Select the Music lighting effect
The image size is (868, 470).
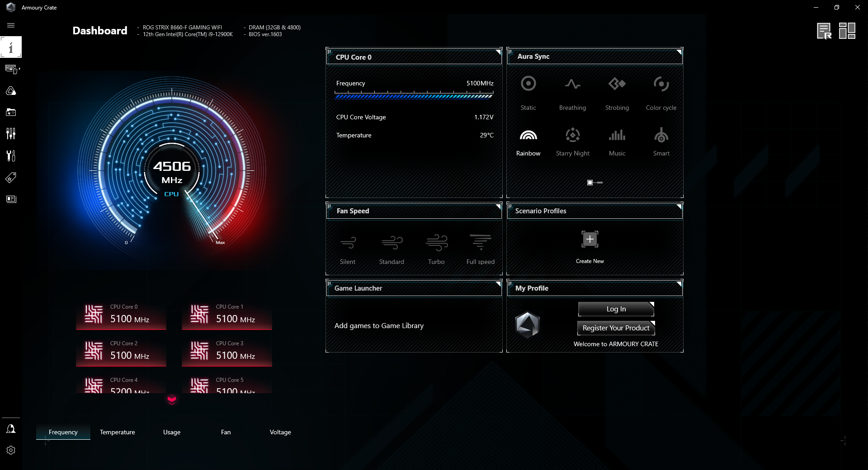point(617,142)
